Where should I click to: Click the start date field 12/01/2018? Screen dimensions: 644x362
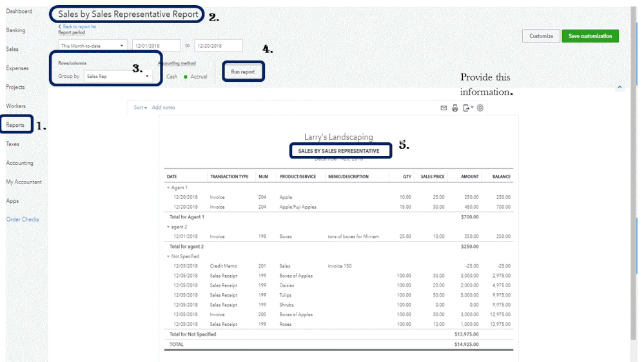tap(156, 46)
